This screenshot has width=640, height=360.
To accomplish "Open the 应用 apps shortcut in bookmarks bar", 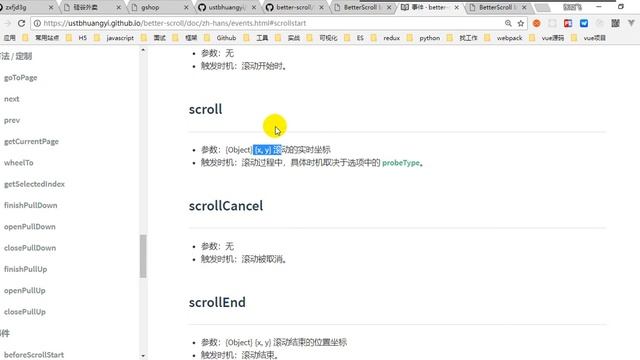I will pyautogui.click(x=9, y=38).
